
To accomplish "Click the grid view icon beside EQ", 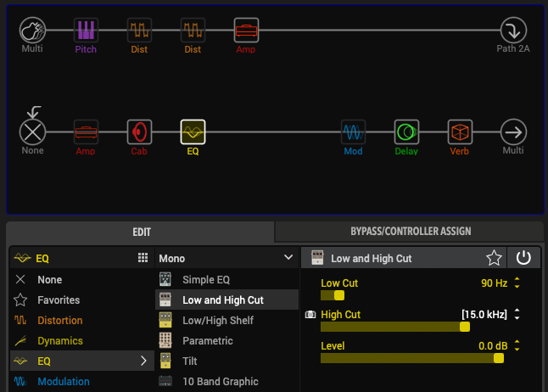I will click(x=143, y=258).
